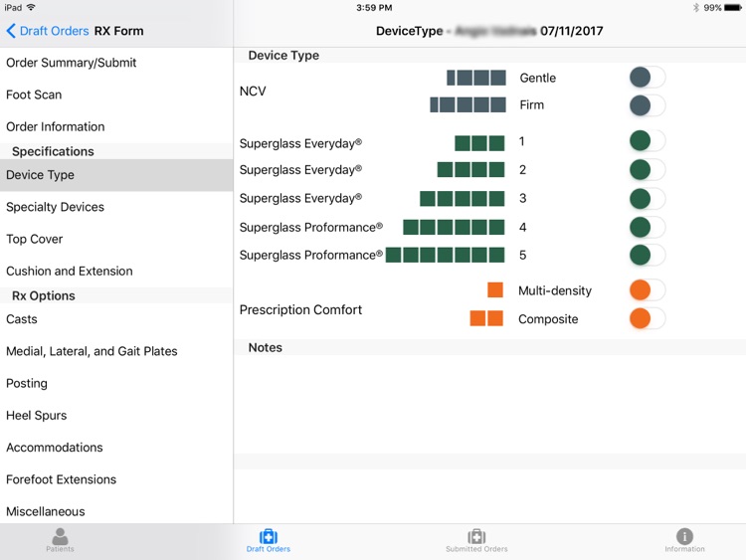Screen dimensions: 746x560
Task: Enable Superglass Everyday 1 switch
Action: coord(648,141)
